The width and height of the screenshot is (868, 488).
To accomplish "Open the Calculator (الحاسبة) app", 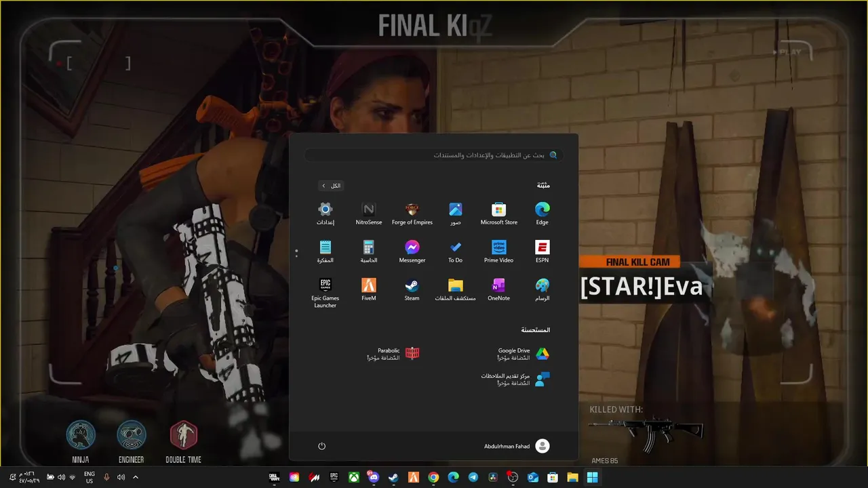I will coord(368,251).
